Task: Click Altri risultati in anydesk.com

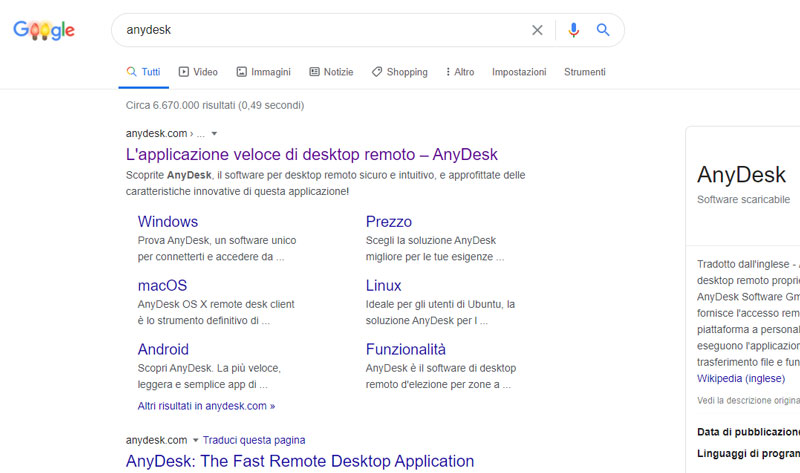Action: 206,406
